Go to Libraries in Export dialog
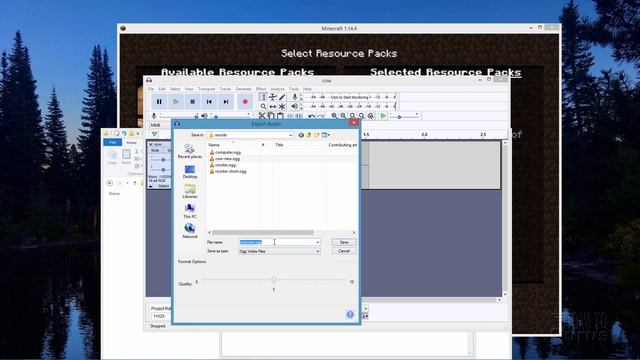 (x=190, y=191)
